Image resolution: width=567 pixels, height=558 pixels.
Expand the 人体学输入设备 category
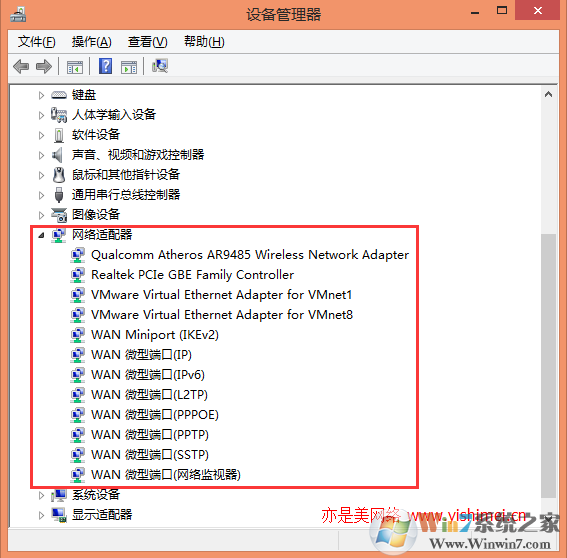(x=41, y=115)
